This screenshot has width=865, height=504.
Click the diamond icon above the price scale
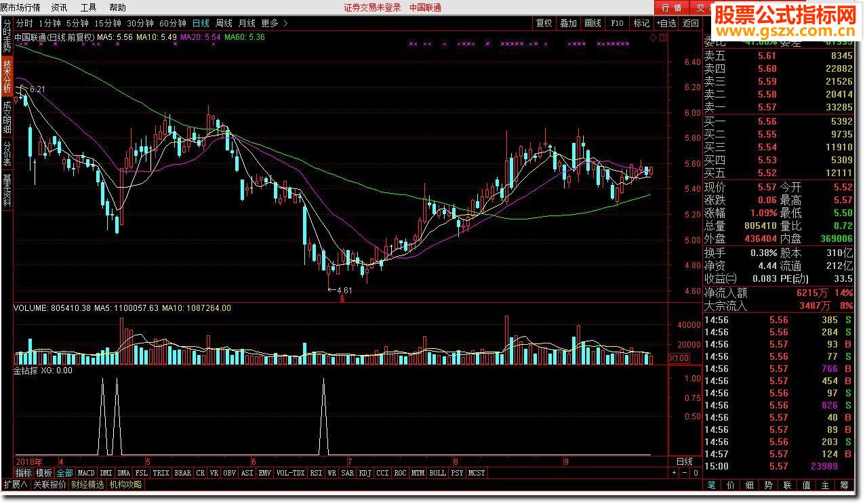click(x=653, y=38)
